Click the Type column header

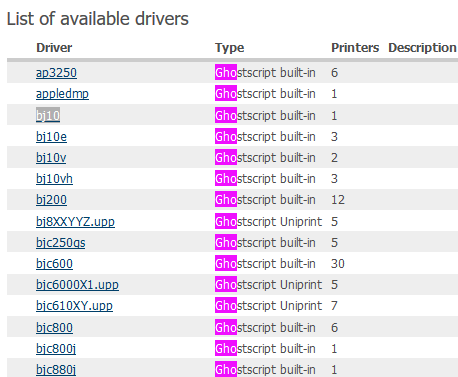click(x=229, y=48)
